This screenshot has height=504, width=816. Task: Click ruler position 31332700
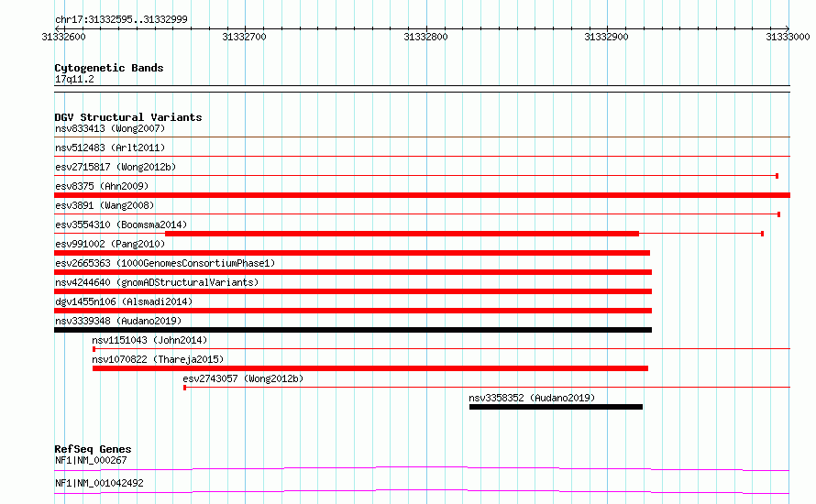(244, 37)
